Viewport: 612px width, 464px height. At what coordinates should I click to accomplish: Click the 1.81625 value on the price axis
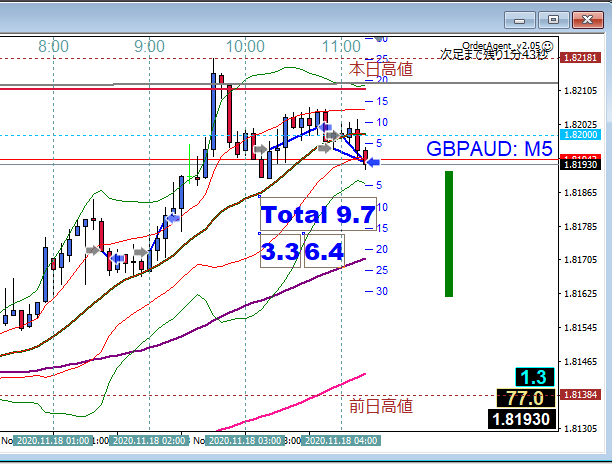(581, 293)
